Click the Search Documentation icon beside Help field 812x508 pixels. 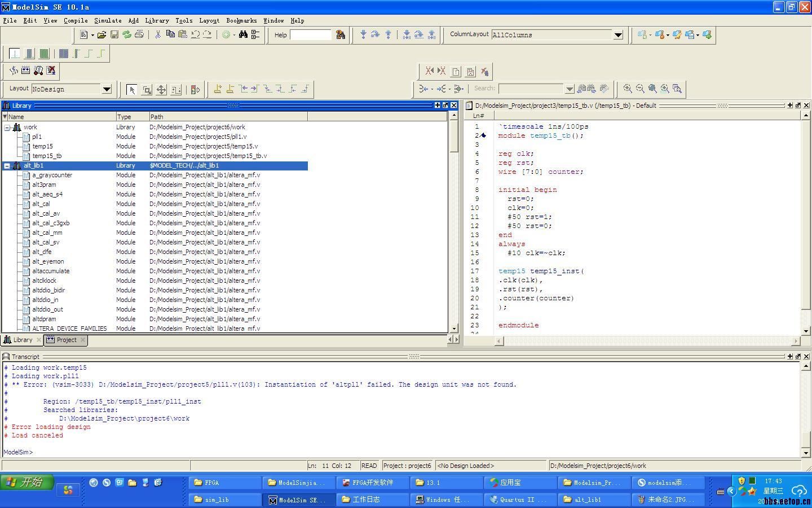pos(341,35)
